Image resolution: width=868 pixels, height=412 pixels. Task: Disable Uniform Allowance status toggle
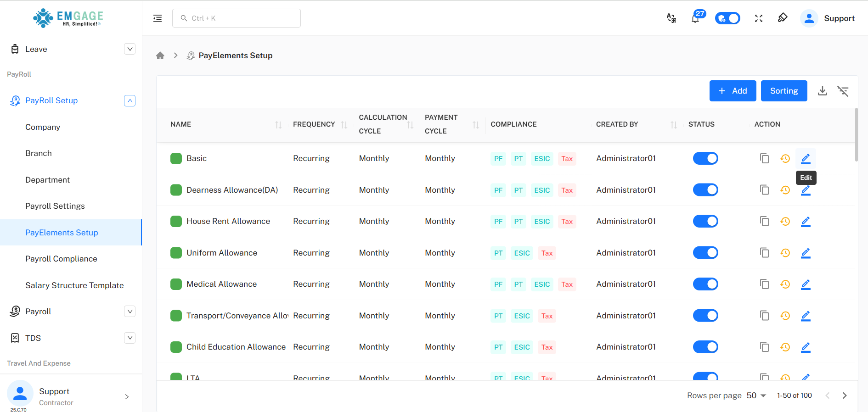(705, 253)
